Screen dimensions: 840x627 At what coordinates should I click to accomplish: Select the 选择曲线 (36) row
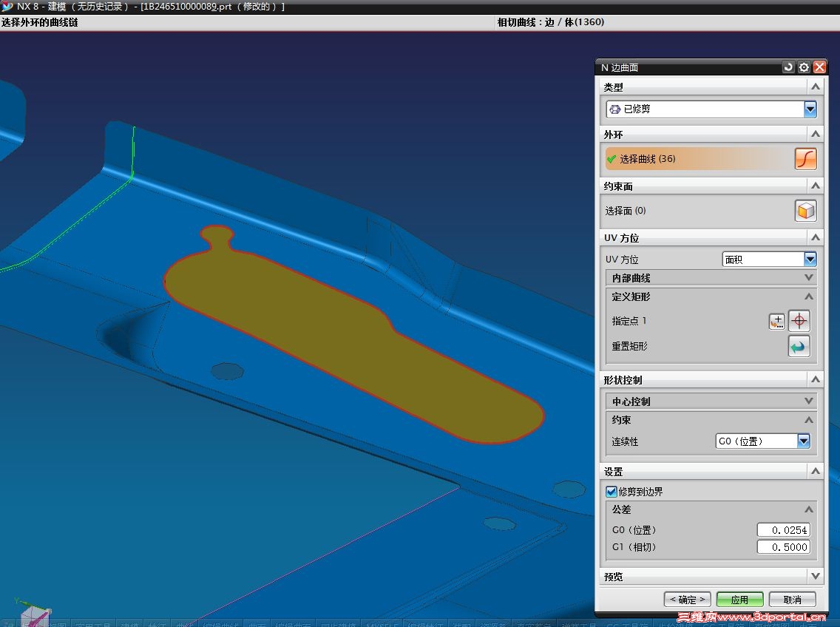click(x=699, y=159)
